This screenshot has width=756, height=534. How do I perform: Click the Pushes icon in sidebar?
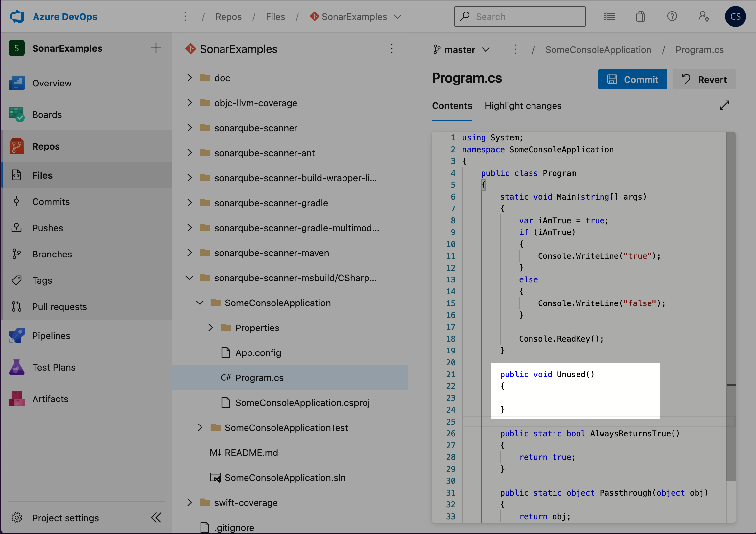(16, 228)
